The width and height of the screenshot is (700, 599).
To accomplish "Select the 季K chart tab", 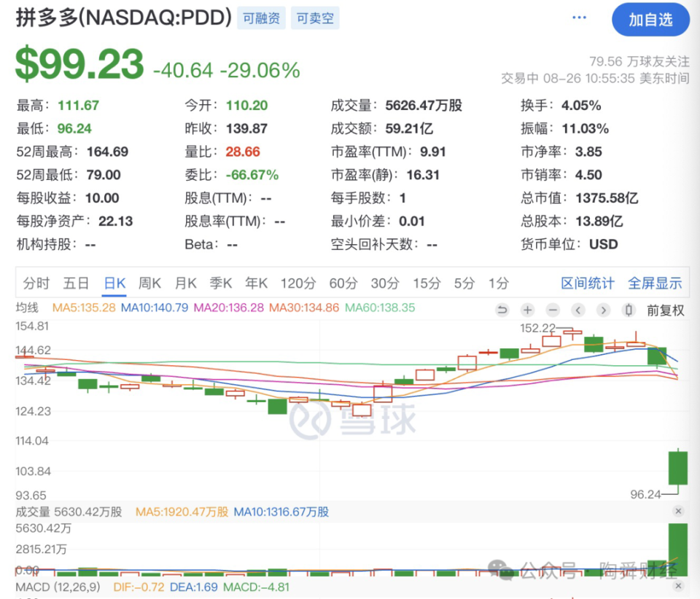I will point(221,283).
